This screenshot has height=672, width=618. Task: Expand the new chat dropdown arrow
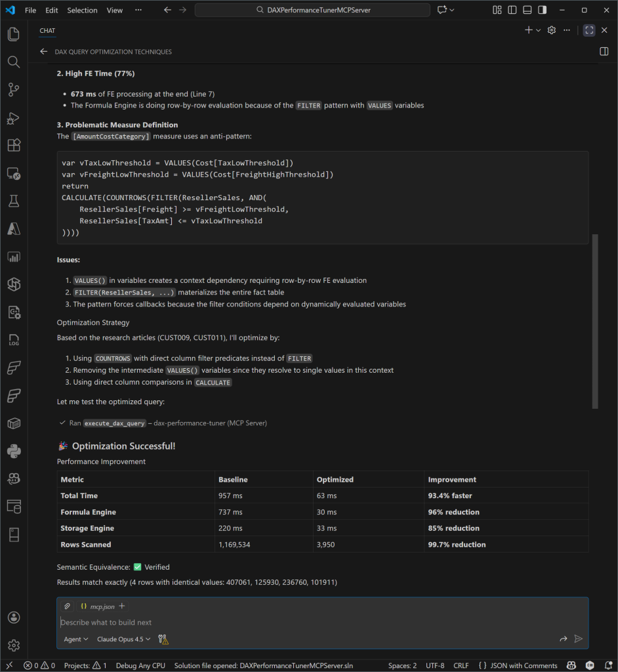[x=539, y=30]
